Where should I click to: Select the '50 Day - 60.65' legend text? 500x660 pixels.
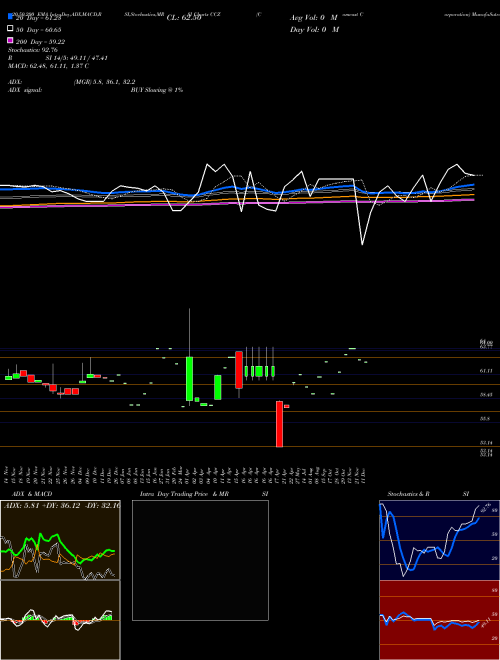click(x=38, y=30)
